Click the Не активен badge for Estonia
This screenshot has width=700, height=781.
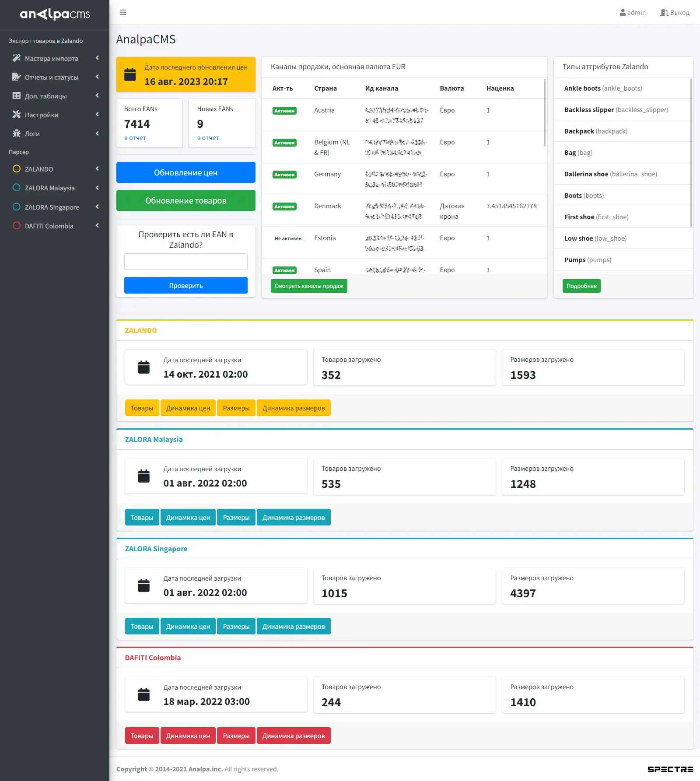pos(288,238)
